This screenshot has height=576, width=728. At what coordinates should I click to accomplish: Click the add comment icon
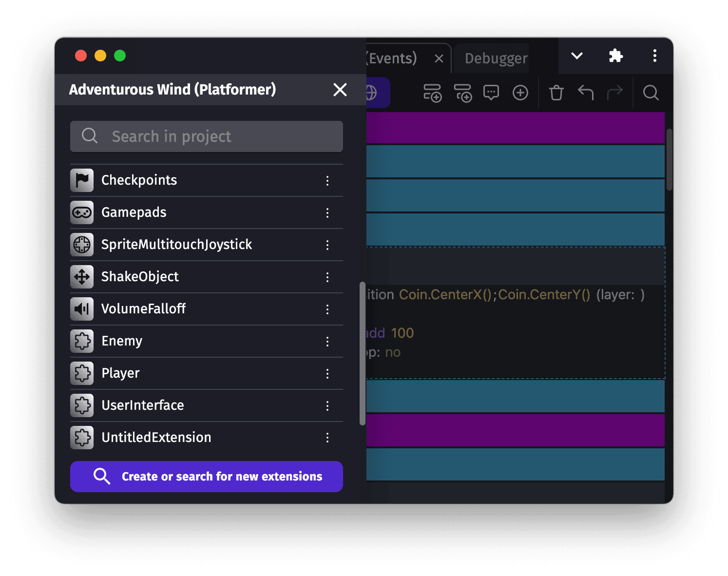491,93
